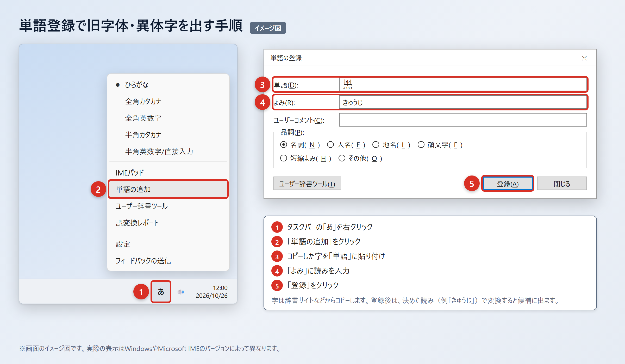Select 誤変換レポート menu entry

[x=168, y=223]
